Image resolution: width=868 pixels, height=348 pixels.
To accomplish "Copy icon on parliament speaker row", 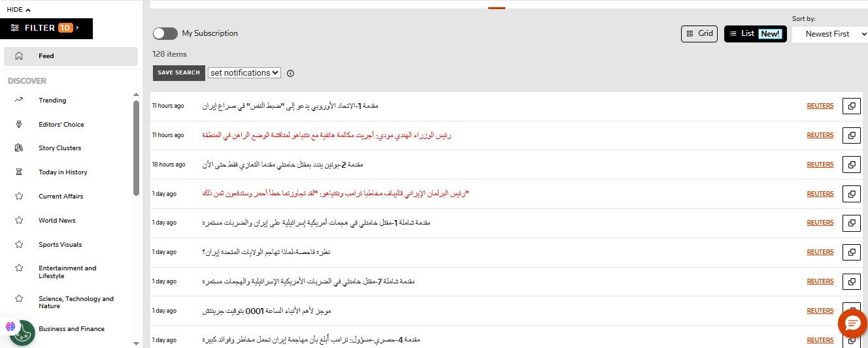I will point(852,194).
